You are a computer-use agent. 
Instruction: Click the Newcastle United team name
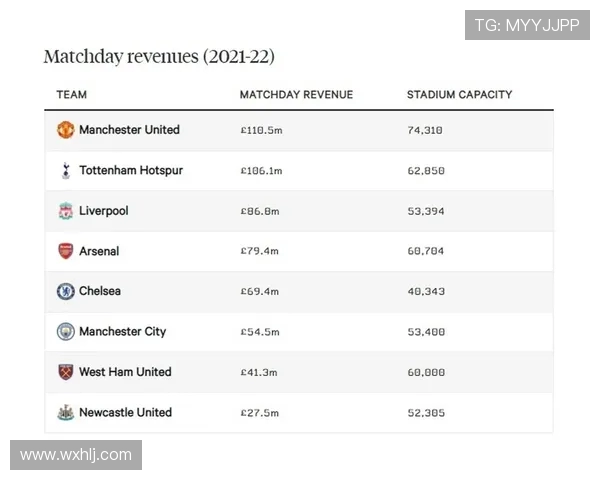125,412
